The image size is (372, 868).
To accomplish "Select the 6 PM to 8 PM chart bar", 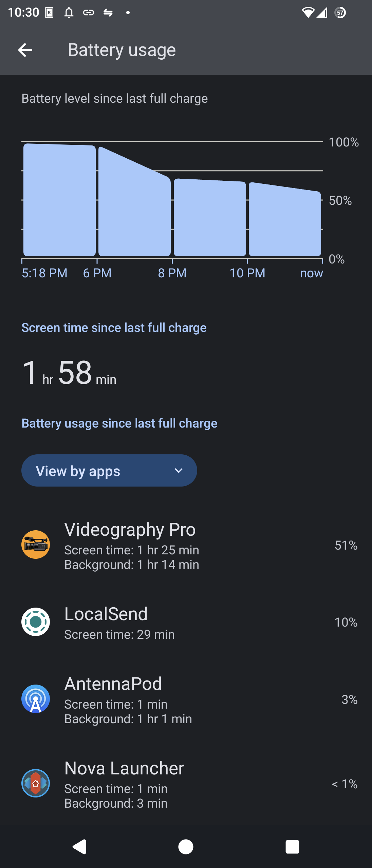I will tap(135, 201).
